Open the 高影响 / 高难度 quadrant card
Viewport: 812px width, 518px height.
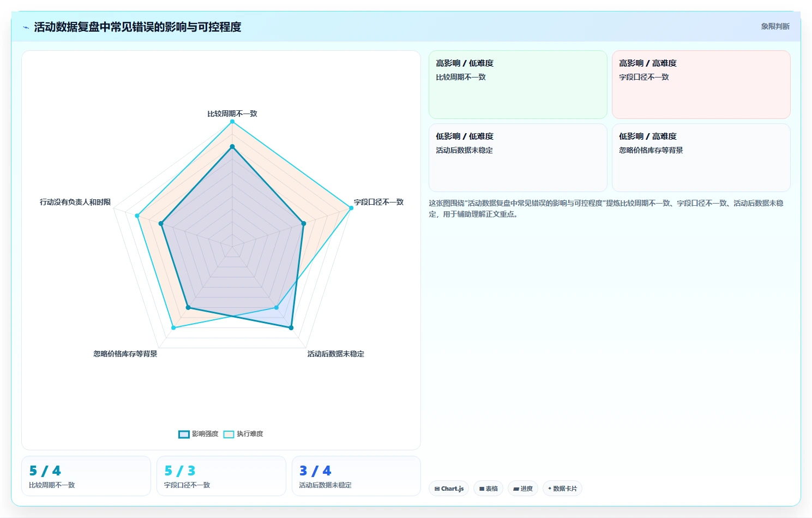(x=701, y=85)
